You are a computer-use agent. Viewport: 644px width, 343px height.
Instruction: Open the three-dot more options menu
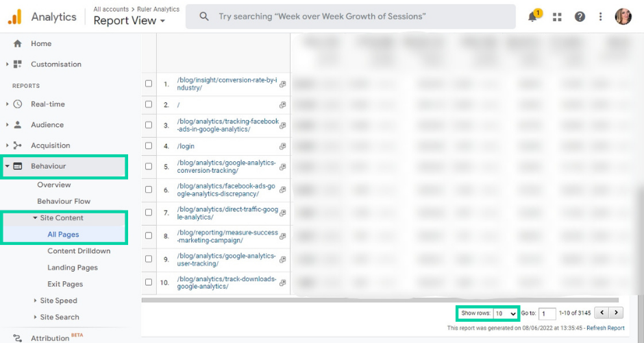pyautogui.click(x=600, y=16)
